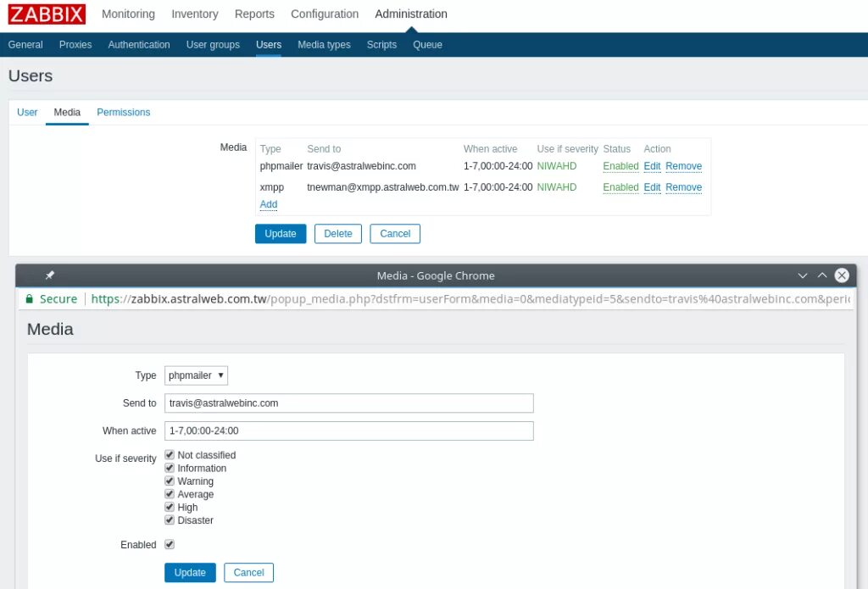Go to the General submenu
This screenshot has width=868, height=589.
click(x=25, y=45)
